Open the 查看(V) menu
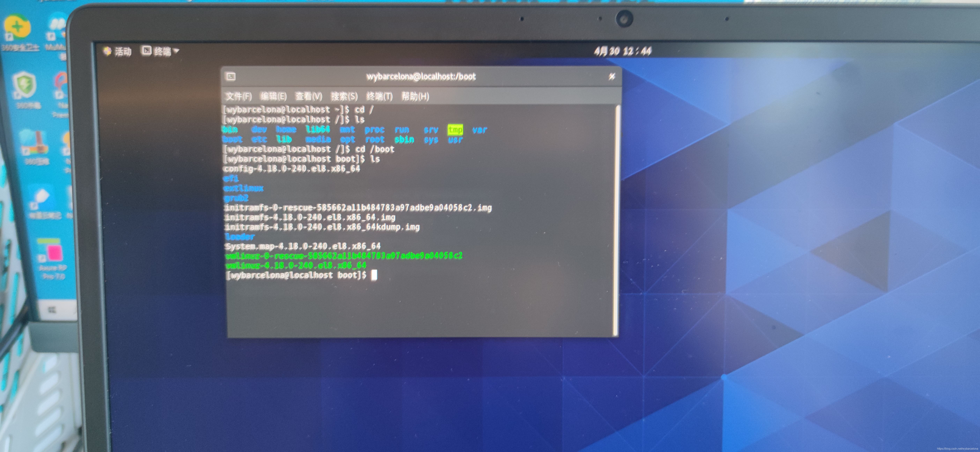This screenshot has height=452, width=980. point(309,96)
